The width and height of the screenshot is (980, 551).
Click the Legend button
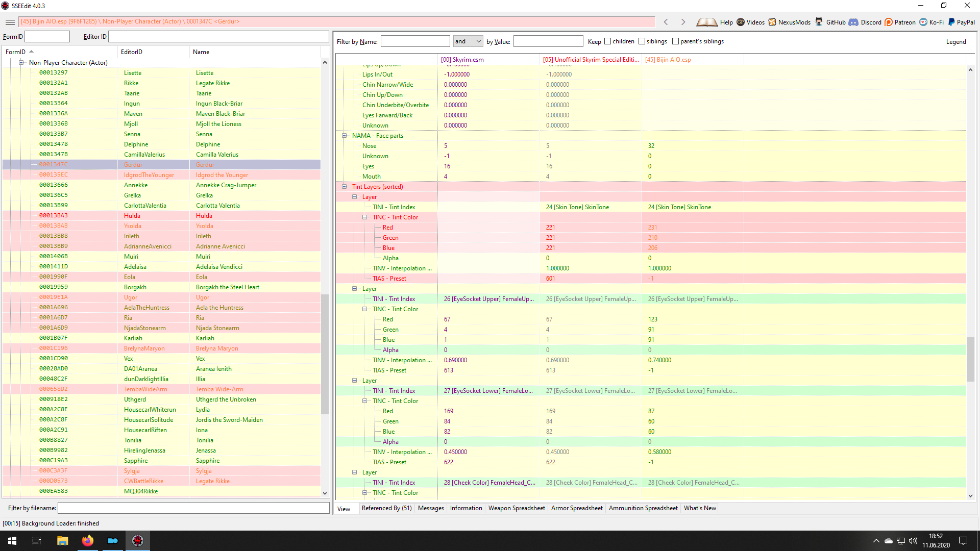tap(956, 42)
